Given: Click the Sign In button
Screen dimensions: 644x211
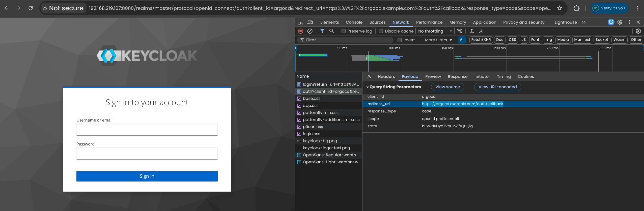Looking at the screenshot, I should (x=147, y=176).
